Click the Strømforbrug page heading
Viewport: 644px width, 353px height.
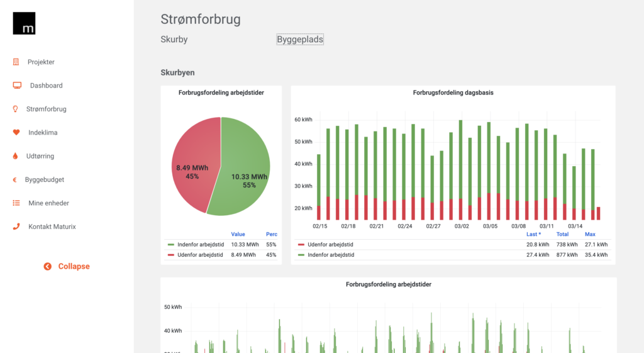[x=201, y=19]
